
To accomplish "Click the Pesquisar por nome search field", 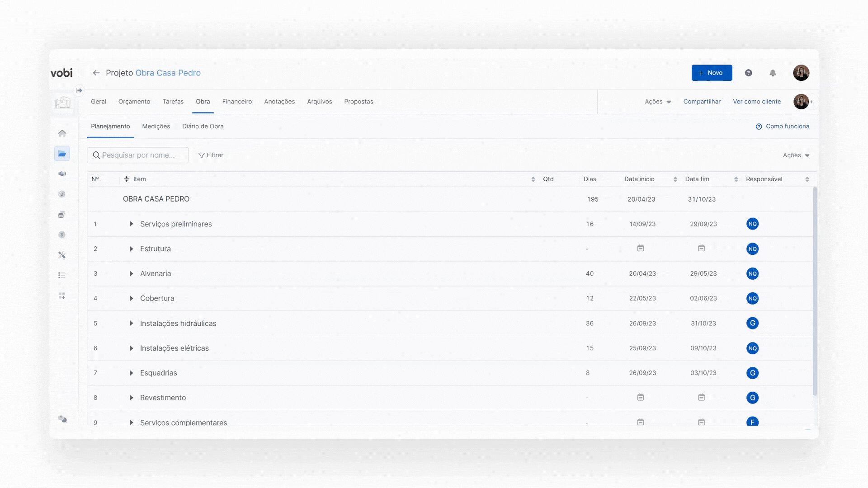I will click(x=138, y=155).
